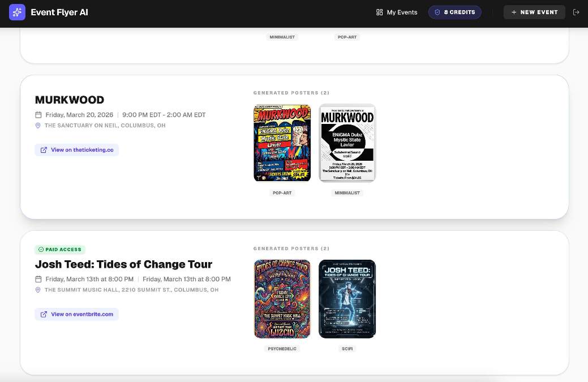Click the 8 Credits badge

(x=455, y=12)
